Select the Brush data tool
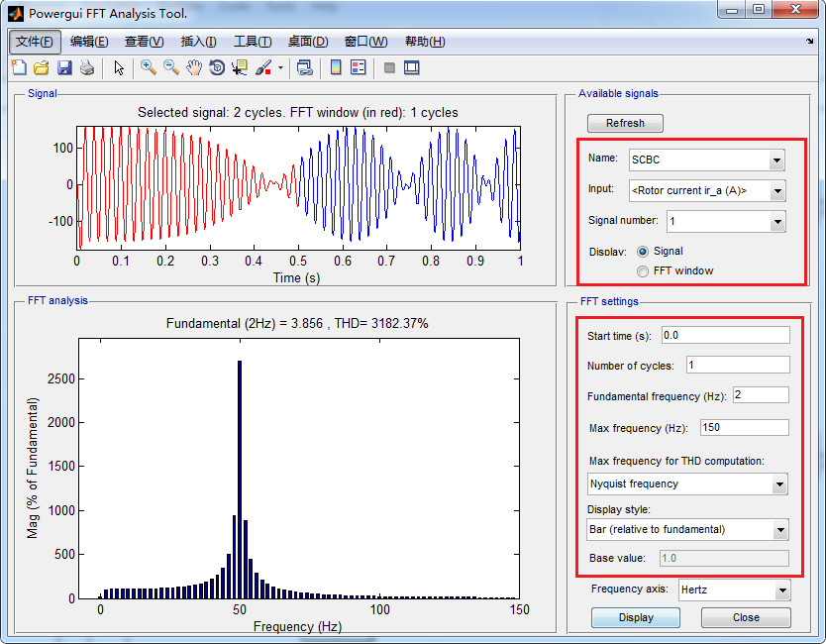826x644 pixels. 263,67
